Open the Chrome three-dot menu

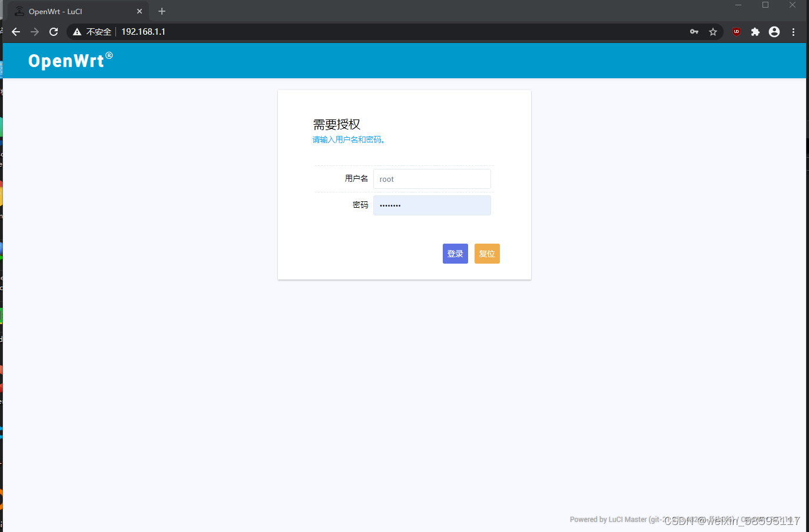coord(793,32)
